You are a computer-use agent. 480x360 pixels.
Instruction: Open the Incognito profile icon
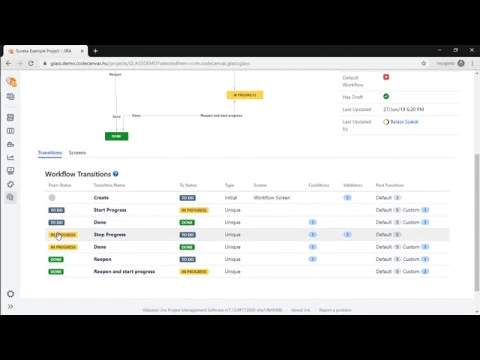(x=461, y=63)
